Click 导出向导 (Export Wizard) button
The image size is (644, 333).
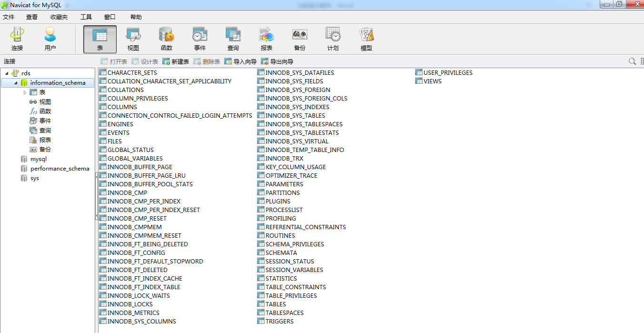[277, 61]
